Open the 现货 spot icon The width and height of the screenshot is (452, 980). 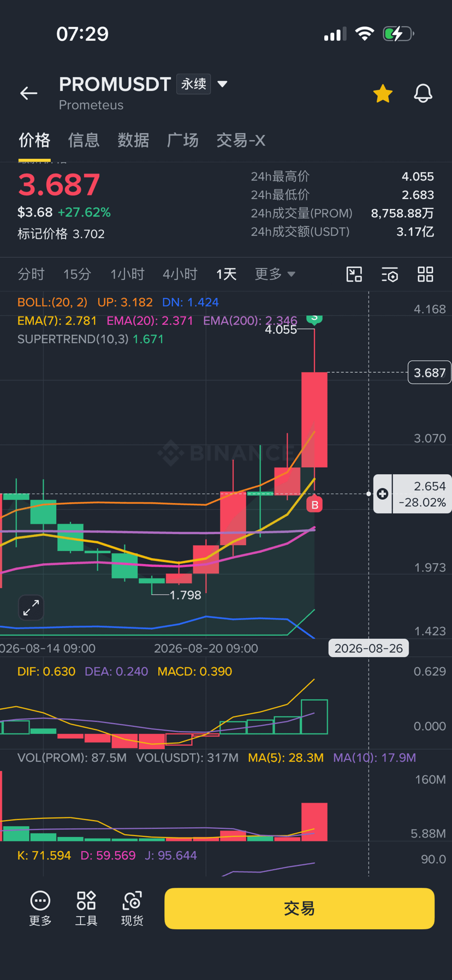pyautogui.click(x=132, y=909)
